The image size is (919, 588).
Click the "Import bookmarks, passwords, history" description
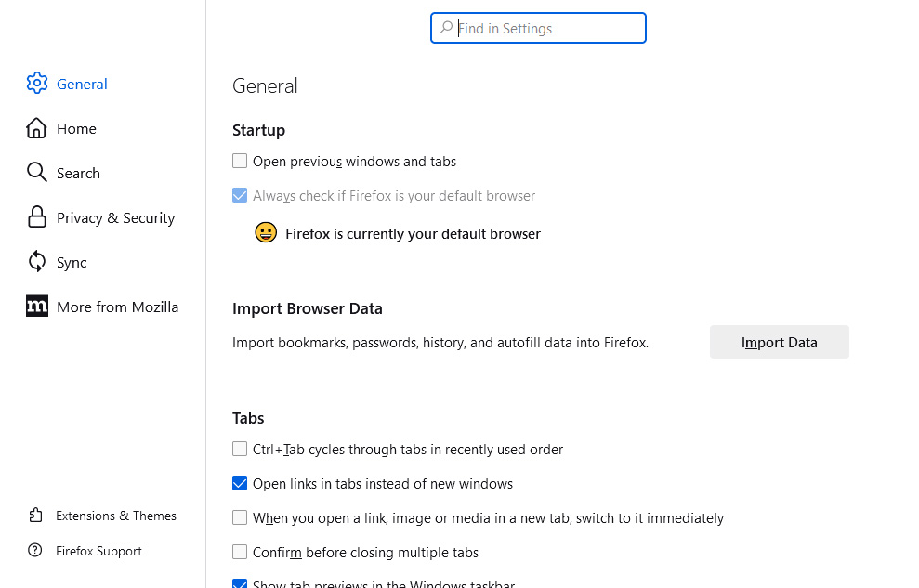click(x=440, y=343)
